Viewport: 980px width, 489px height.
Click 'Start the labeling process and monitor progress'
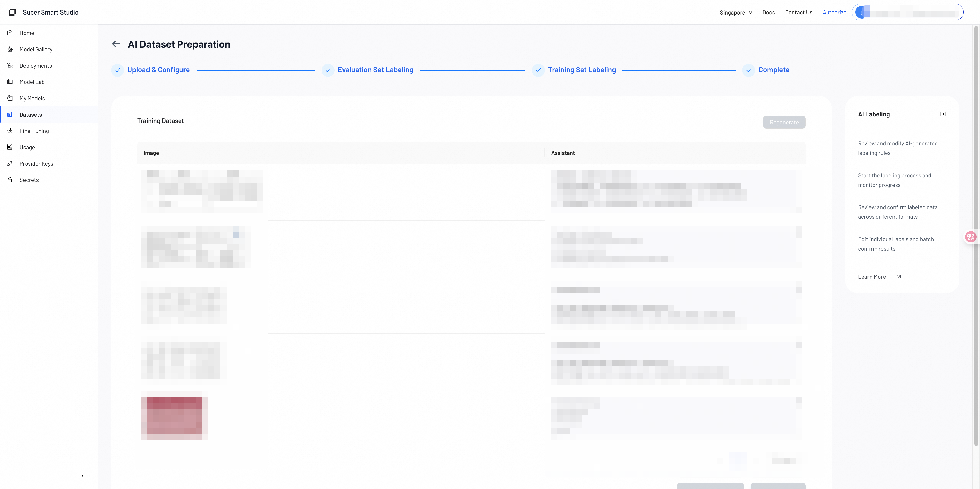pyautogui.click(x=895, y=180)
